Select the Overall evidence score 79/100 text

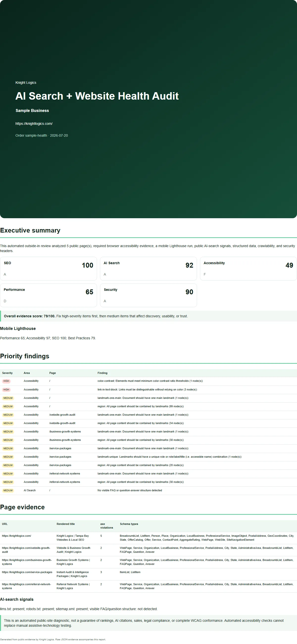29,316
